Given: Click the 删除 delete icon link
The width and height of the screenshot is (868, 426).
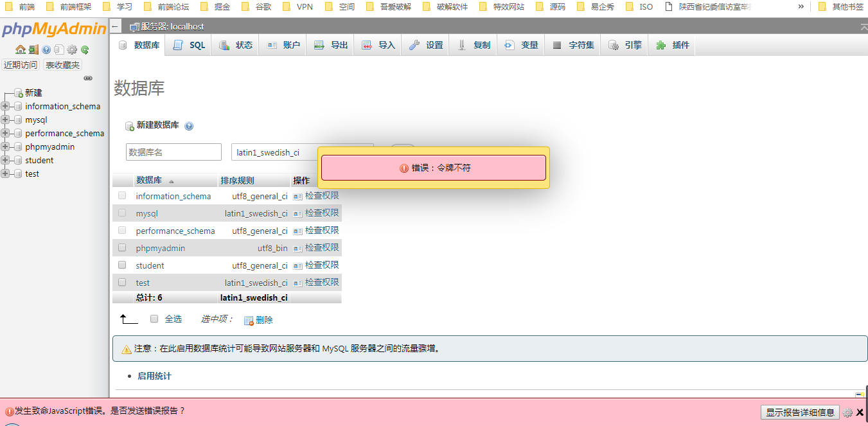Looking at the screenshot, I should (258, 320).
